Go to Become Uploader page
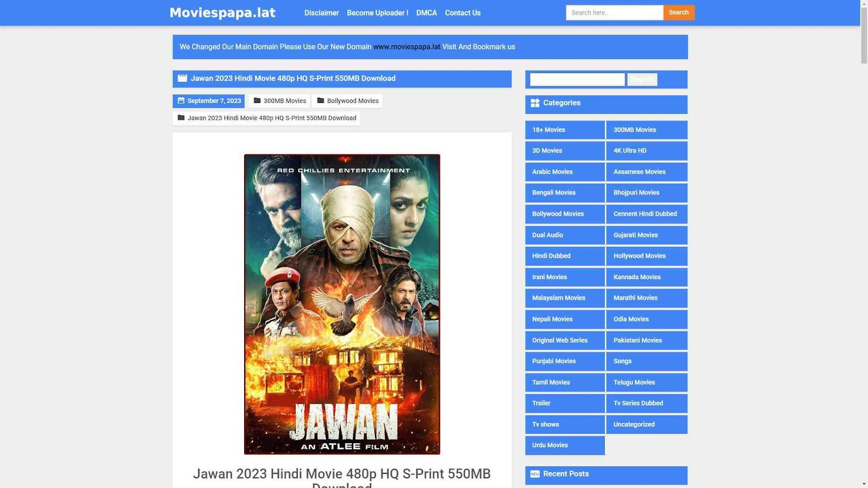 click(x=378, y=12)
